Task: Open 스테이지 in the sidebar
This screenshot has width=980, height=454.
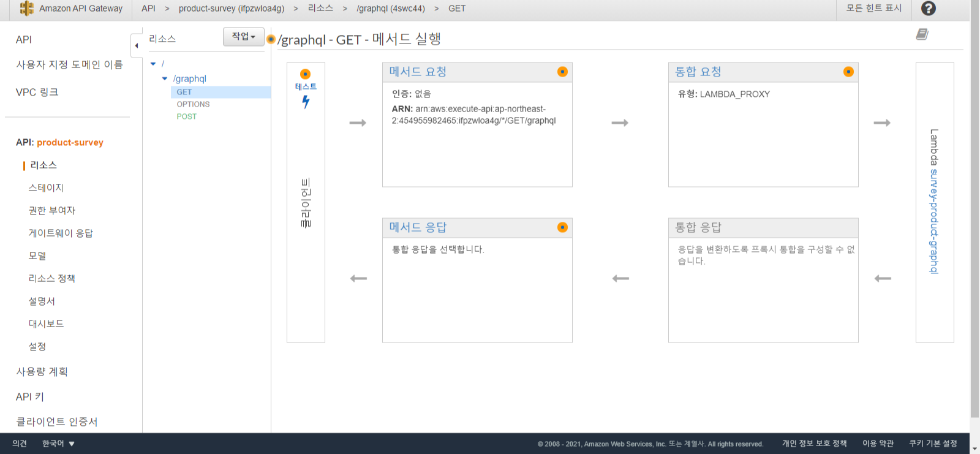Action: (x=46, y=187)
